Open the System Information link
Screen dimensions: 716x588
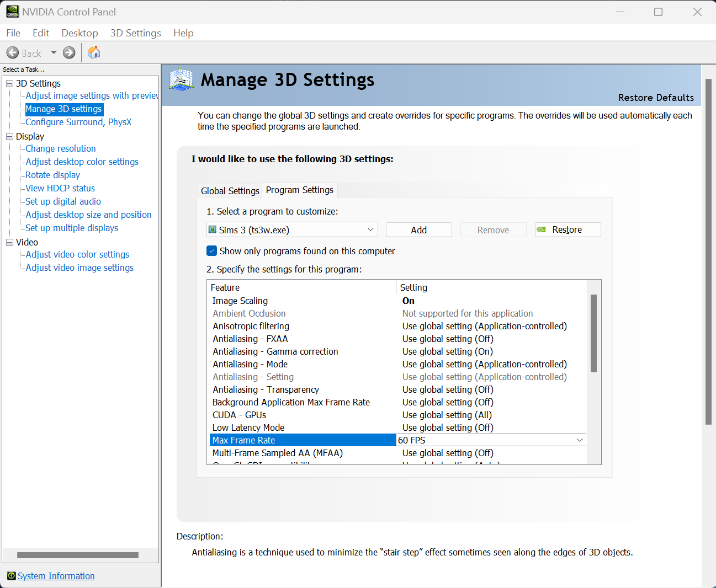pos(56,576)
